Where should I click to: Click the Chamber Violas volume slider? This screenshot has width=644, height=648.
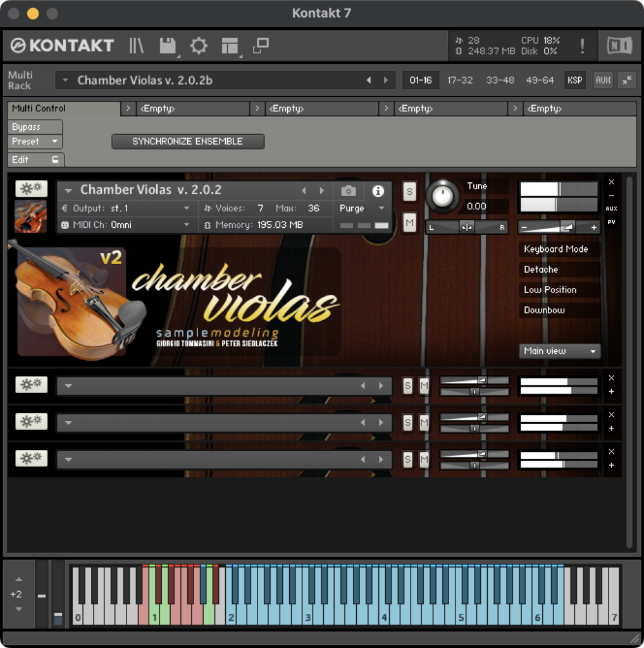(559, 227)
